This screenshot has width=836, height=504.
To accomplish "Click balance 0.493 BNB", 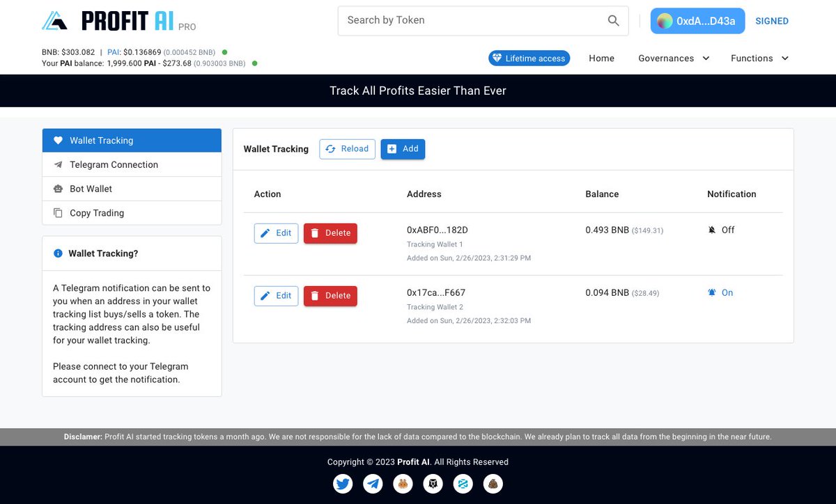I will point(607,230).
